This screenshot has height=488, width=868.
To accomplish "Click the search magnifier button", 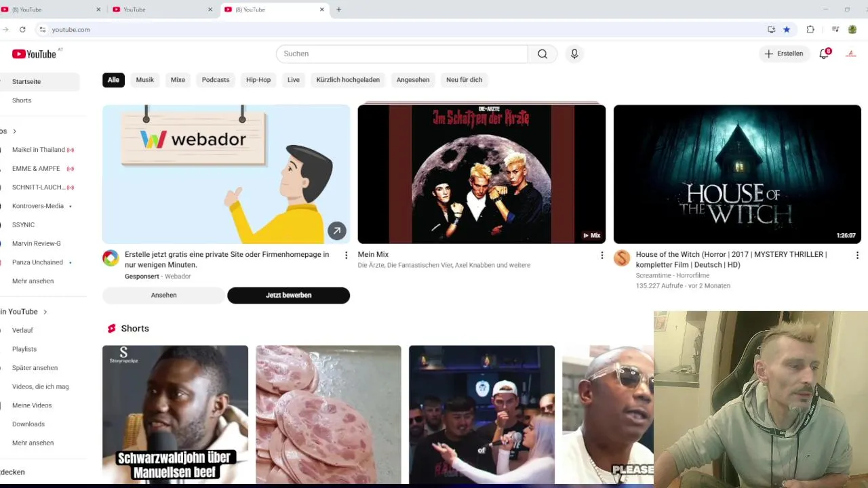I will coord(542,54).
